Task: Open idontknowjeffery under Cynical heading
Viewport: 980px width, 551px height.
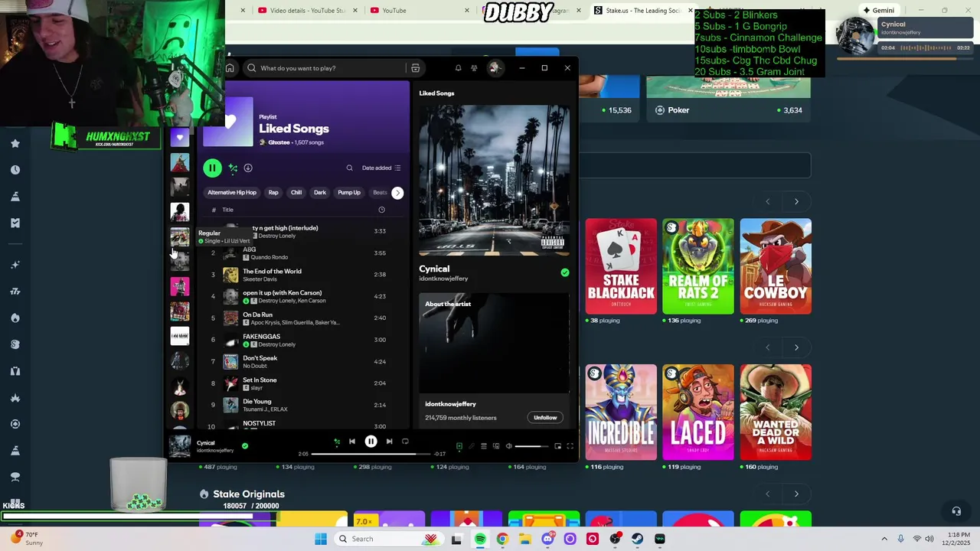Action: pos(443,279)
